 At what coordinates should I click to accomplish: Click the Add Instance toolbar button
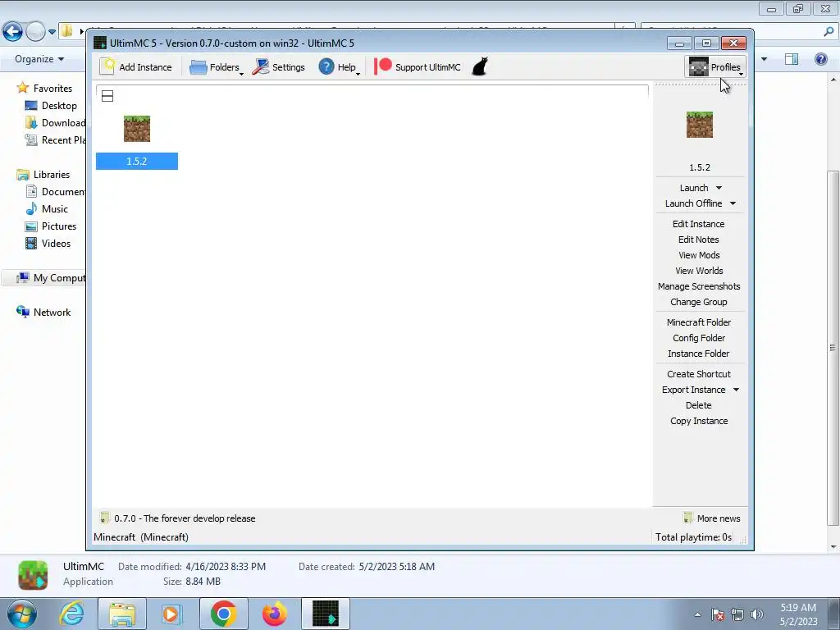point(136,67)
